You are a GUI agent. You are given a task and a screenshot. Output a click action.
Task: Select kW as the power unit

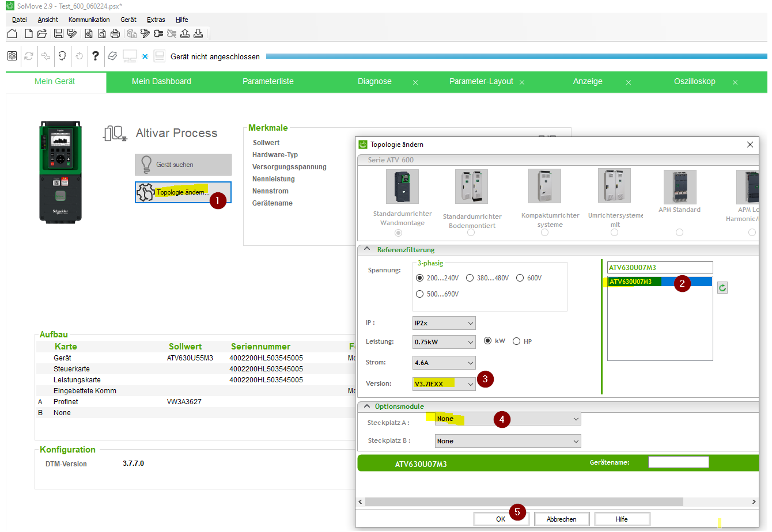[488, 341]
